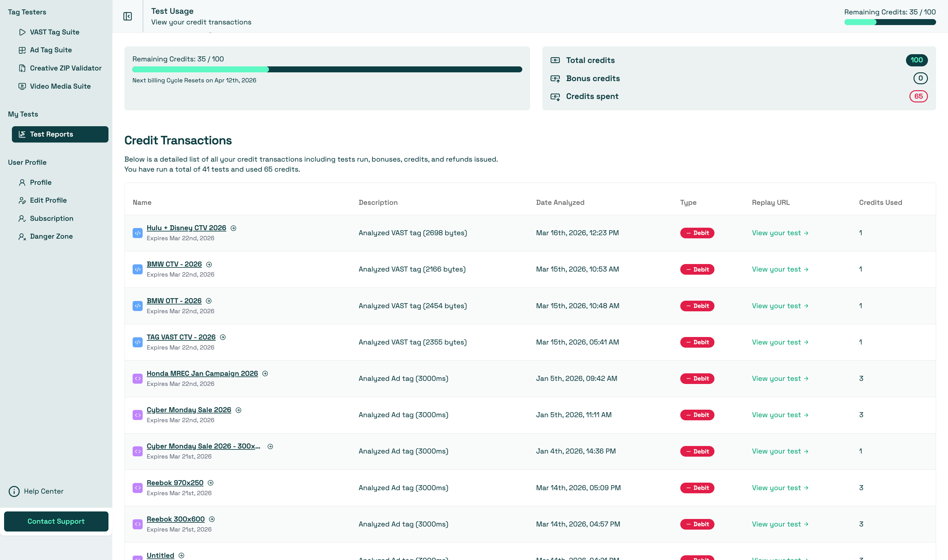Collapse the sidebar panel toggle icon
The height and width of the screenshot is (560, 948).
click(x=128, y=16)
